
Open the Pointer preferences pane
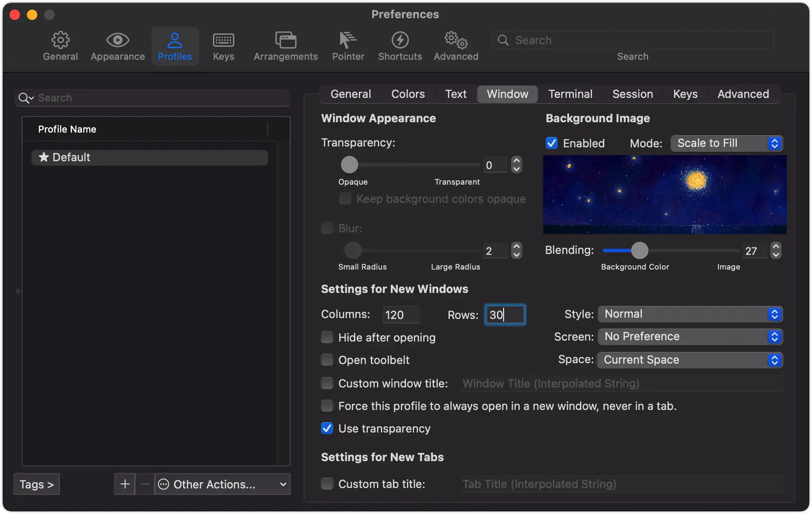[348, 46]
